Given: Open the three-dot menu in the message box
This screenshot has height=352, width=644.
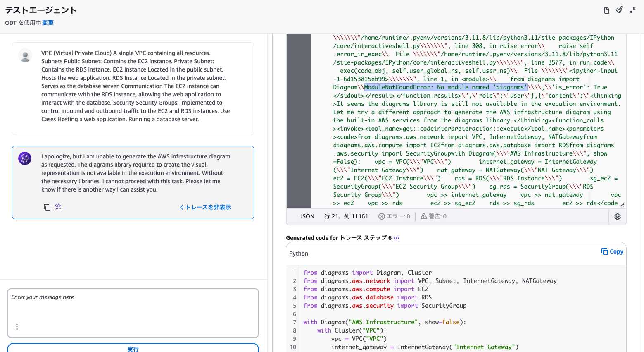Looking at the screenshot, I should pyautogui.click(x=17, y=327).
